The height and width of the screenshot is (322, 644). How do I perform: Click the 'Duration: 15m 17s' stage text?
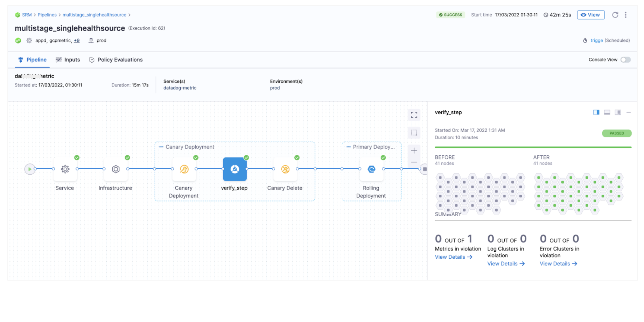[x=130, y=85]
